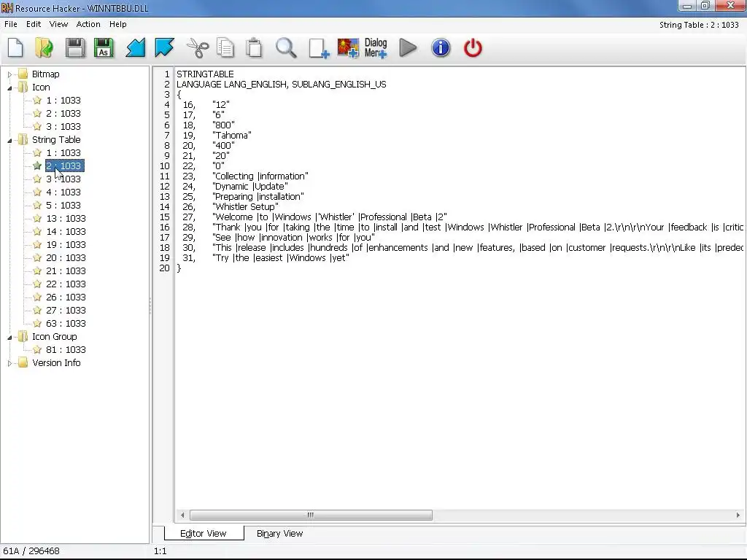Screen dimensions: 747x560
Task: Click the Save As floppy icon
Action: click(104, 48)
